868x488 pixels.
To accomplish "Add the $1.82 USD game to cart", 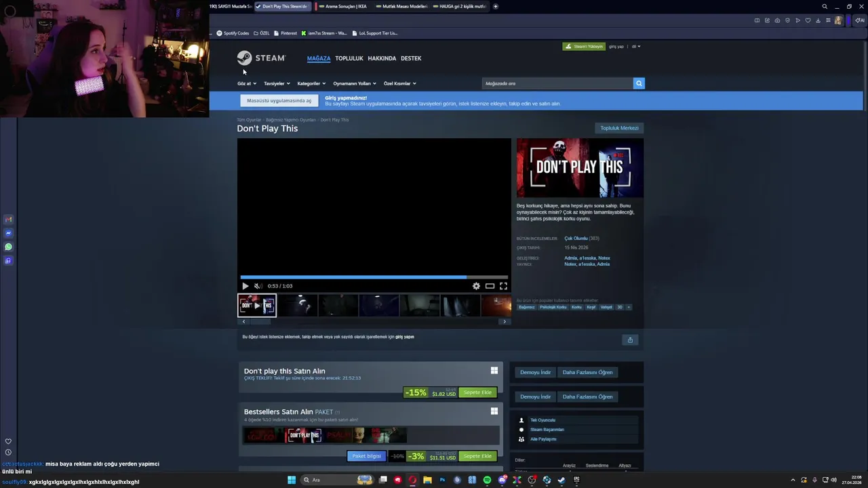I will [x=477, y=392].
